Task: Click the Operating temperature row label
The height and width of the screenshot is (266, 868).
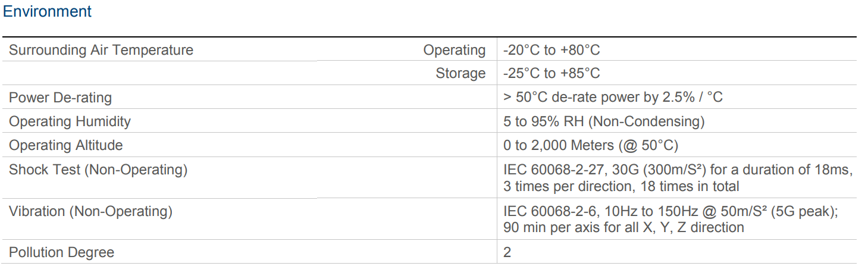Action: [455, 51]
